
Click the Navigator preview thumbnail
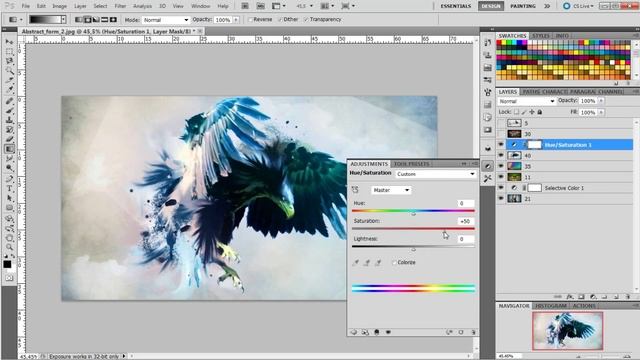[567, 331]
